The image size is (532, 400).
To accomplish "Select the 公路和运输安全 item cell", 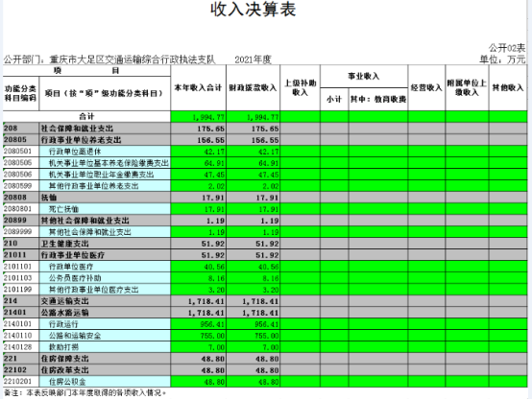I will [x=105, y=336].
